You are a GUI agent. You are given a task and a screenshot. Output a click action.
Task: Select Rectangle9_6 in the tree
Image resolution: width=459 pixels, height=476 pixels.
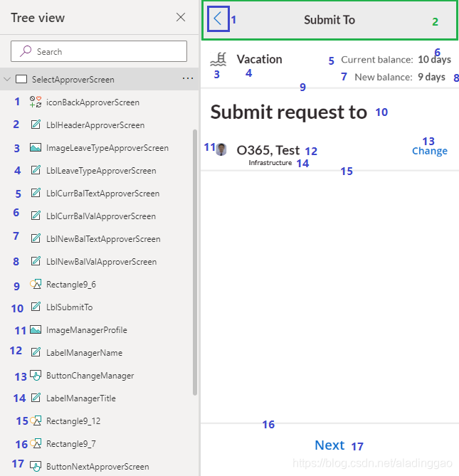(70, 285)
